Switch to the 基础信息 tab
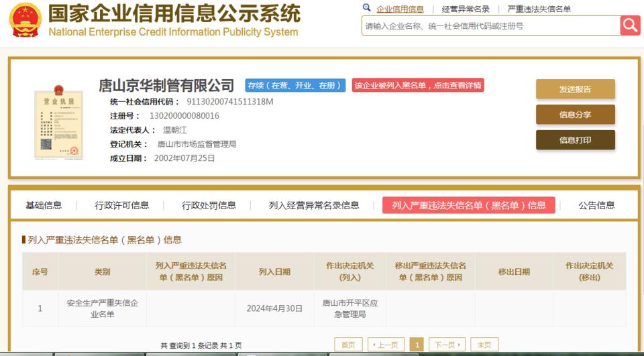Viewport: 644px width, 356px height. pos(44,205)
